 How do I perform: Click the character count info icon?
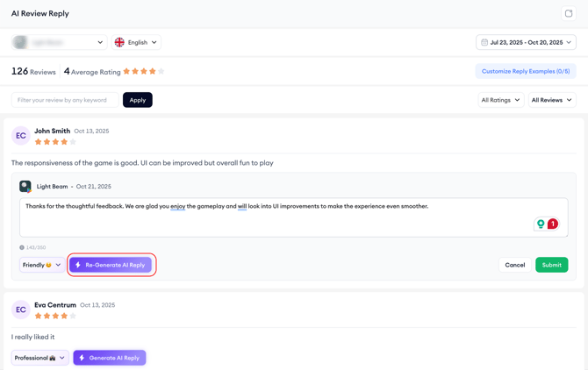tap(22, 247)
